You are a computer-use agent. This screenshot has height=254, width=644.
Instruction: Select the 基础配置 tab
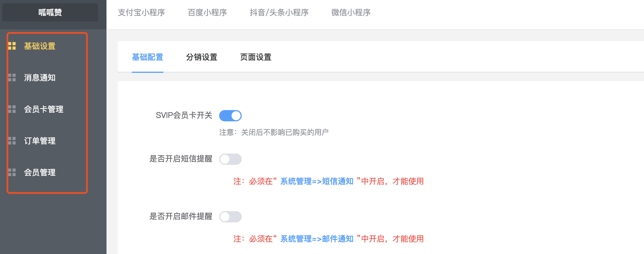(148, 57)
